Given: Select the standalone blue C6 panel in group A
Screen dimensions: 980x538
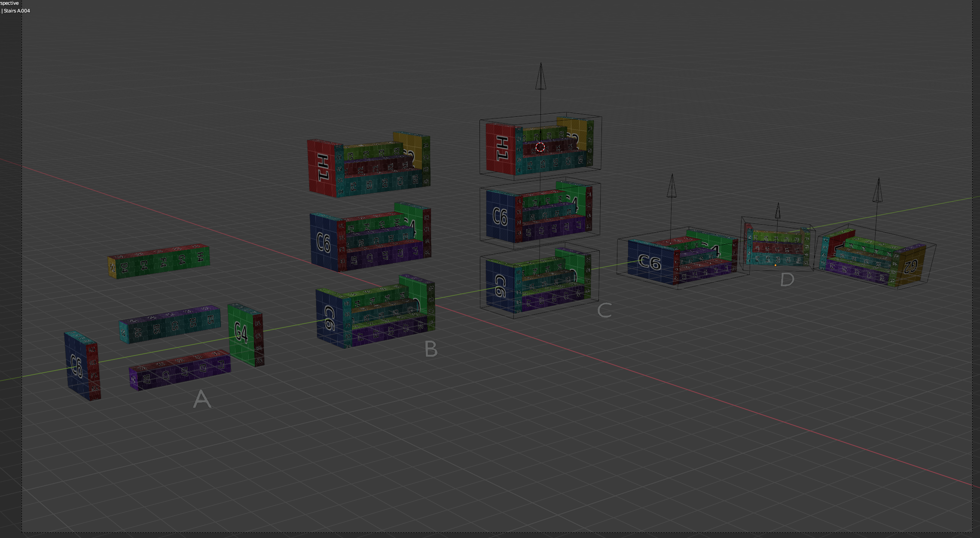Looking at the screenshot, I should click(76, 365).
